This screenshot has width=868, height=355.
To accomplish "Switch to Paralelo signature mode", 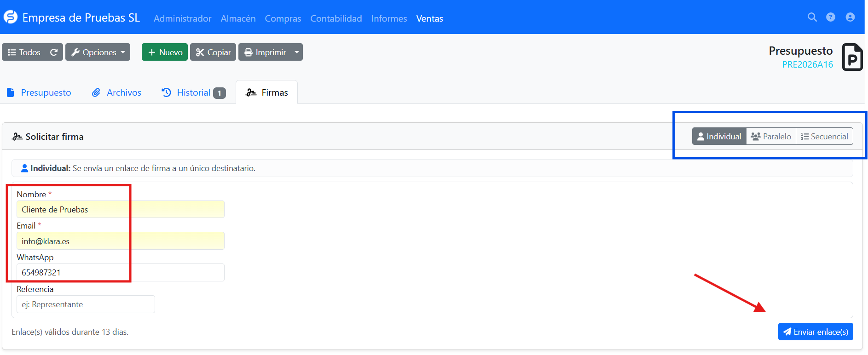I will point(771,137).
